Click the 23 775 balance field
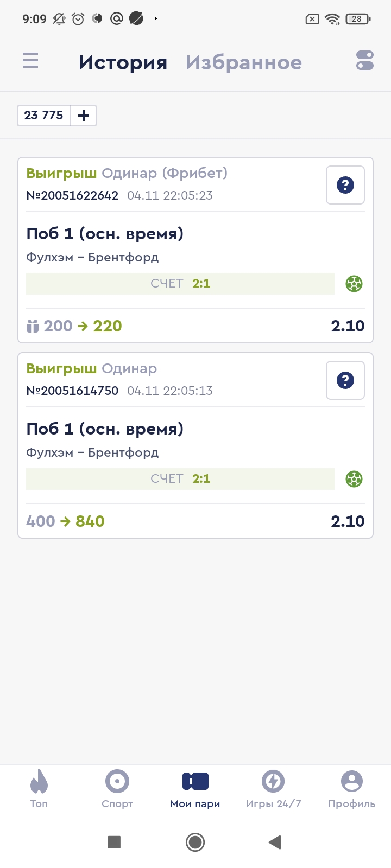391x868 pixels. tap(44, 116)
